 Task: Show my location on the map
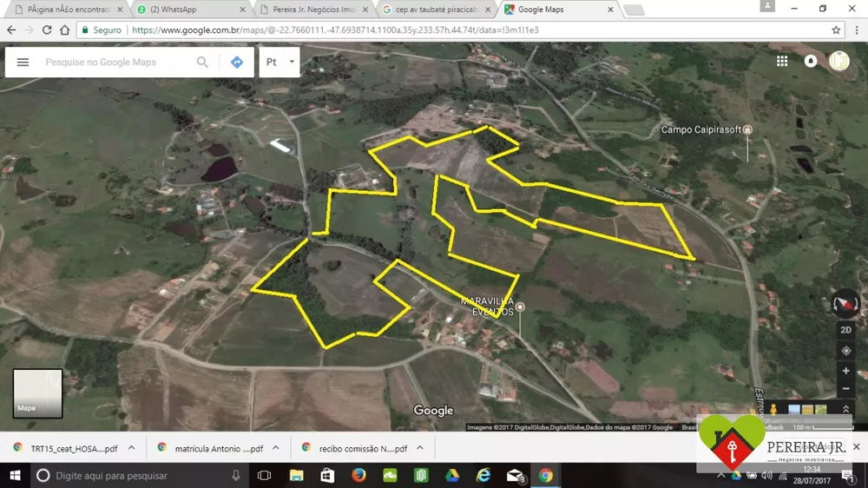(845, 351)
